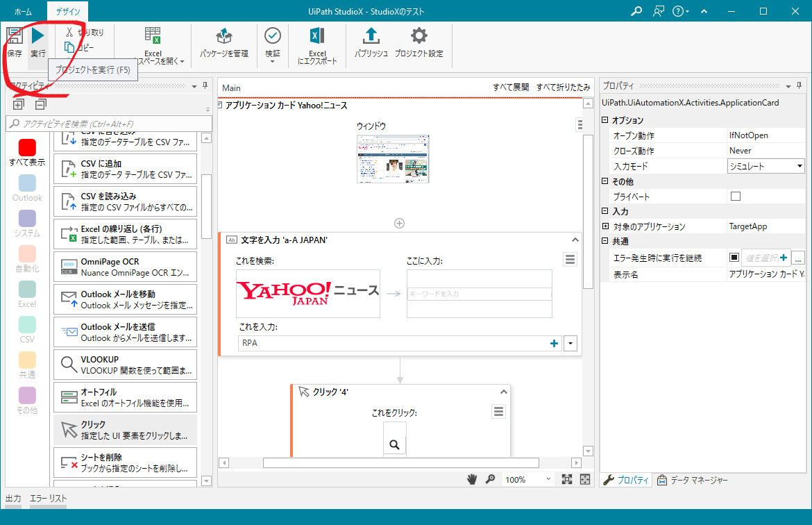Open the プロパティ bottom tab
Viewport: 812px width, 525px height.
pyautogui.click(x=626, y=480)
